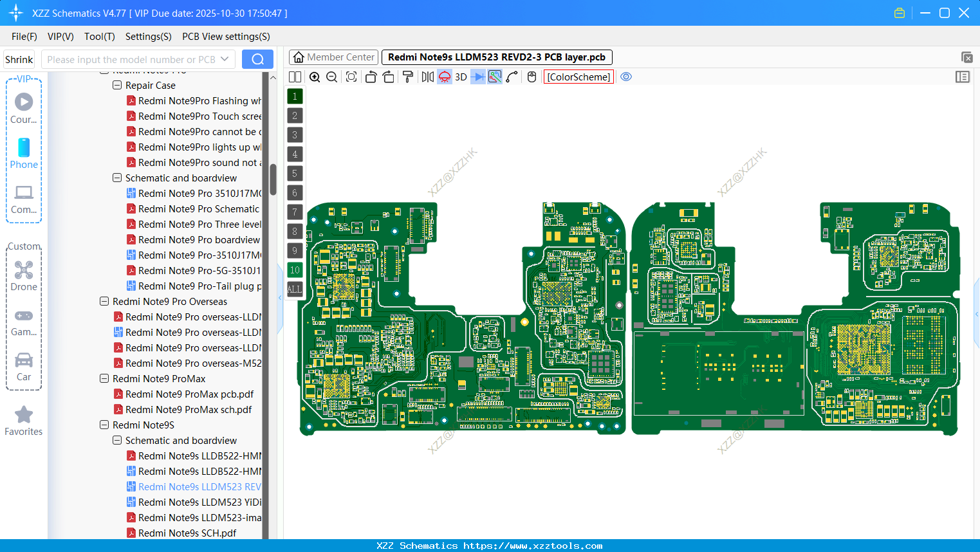
Task: Toggle the eye visibility control on toolbar
Action: [x=626, y=77]
